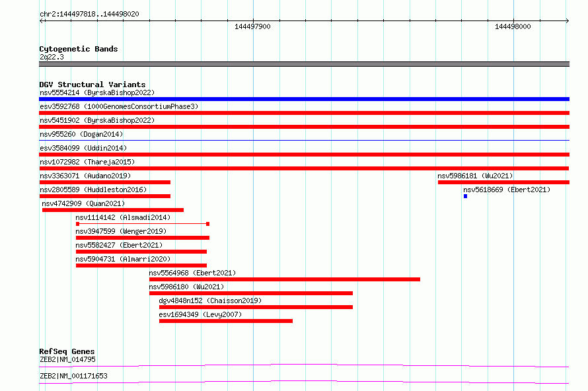Click the red bar under dgv4848n152

tap(256, 307)
